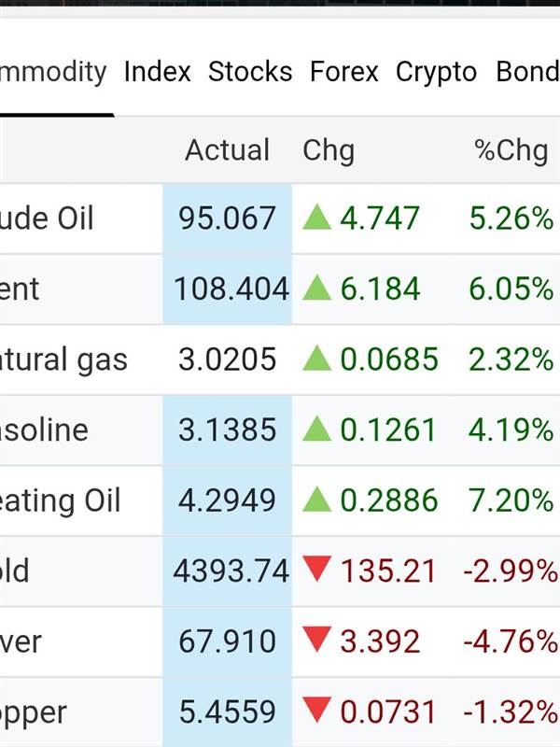560x747 pixels.
Task: Click the red down arrow in Copper row
Action: coord(317,711)
